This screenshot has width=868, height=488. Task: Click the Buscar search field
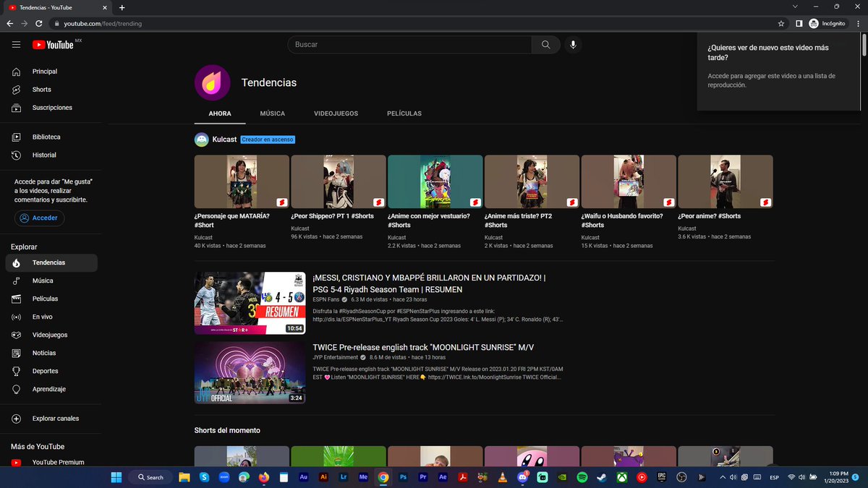tap(410, 45)
